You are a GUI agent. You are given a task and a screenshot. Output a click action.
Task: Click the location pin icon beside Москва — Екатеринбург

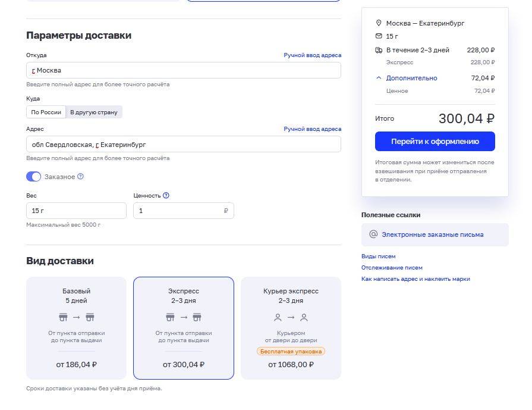[379, 23]
